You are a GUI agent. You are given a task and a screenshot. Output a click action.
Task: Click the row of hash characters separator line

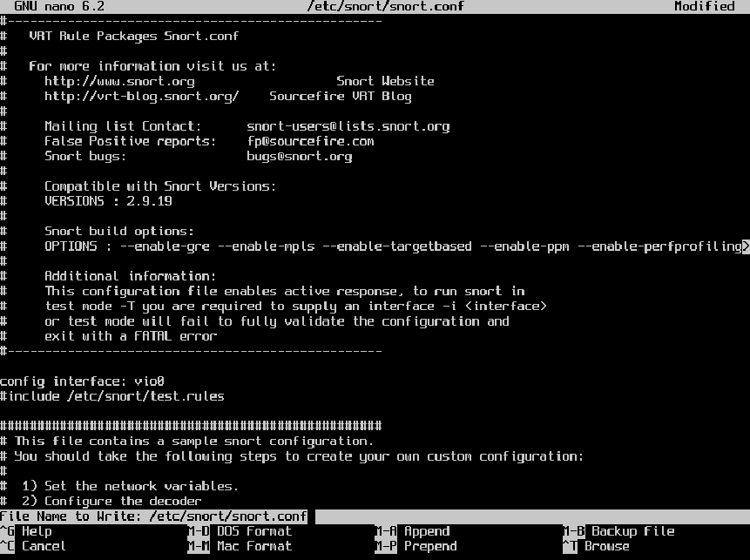click(x=191, y=426)
